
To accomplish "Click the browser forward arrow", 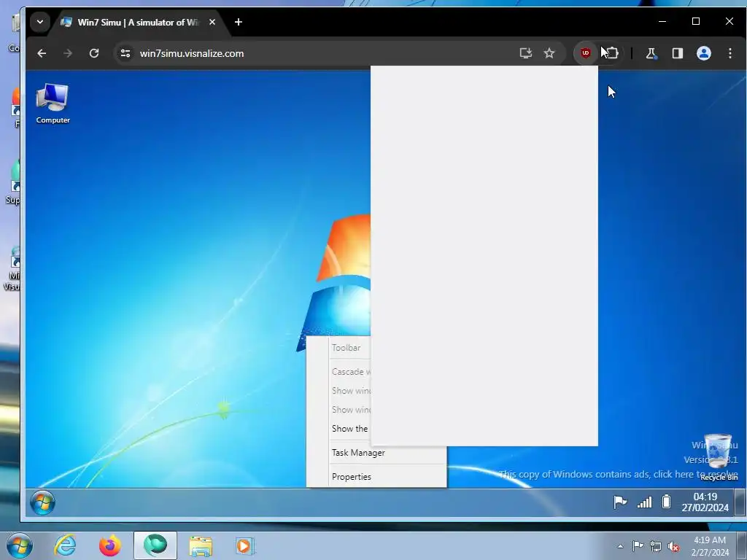I will coord(68,53).
